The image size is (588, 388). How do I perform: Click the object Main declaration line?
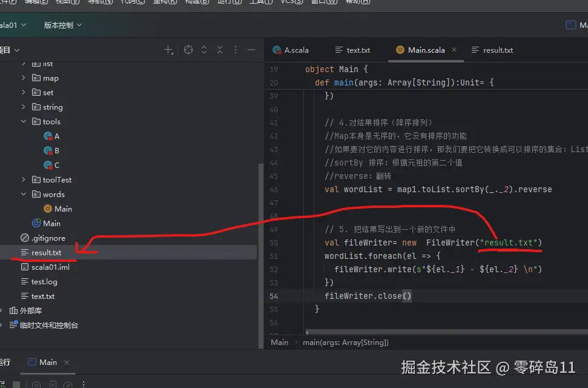click(336, 69)
